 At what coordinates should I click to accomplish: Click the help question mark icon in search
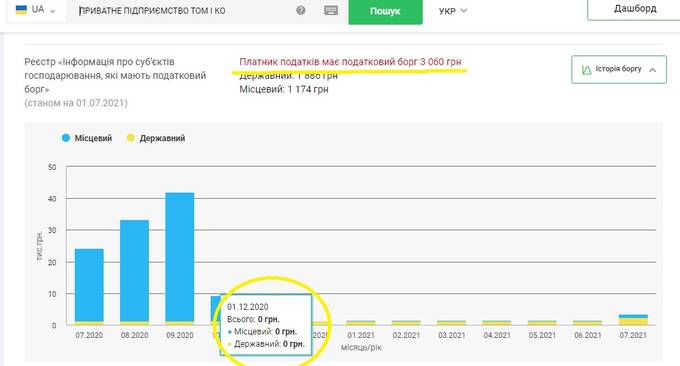click(x=301, y=10)
